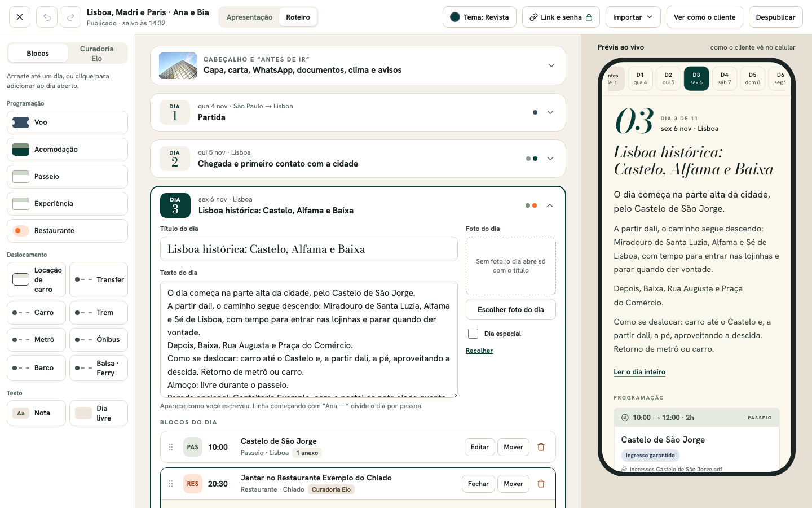
Task: Switch to the Apresentação tab
Action: [x=249, y=17]
